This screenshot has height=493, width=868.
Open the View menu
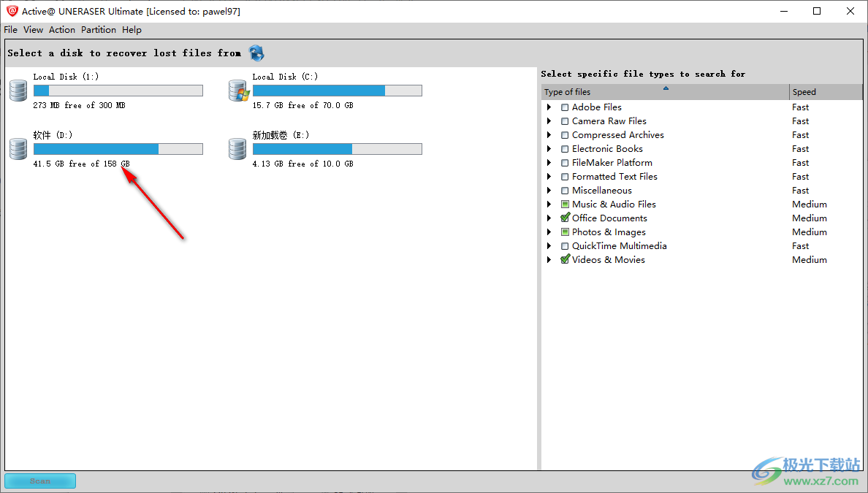(x=33, y=30)
